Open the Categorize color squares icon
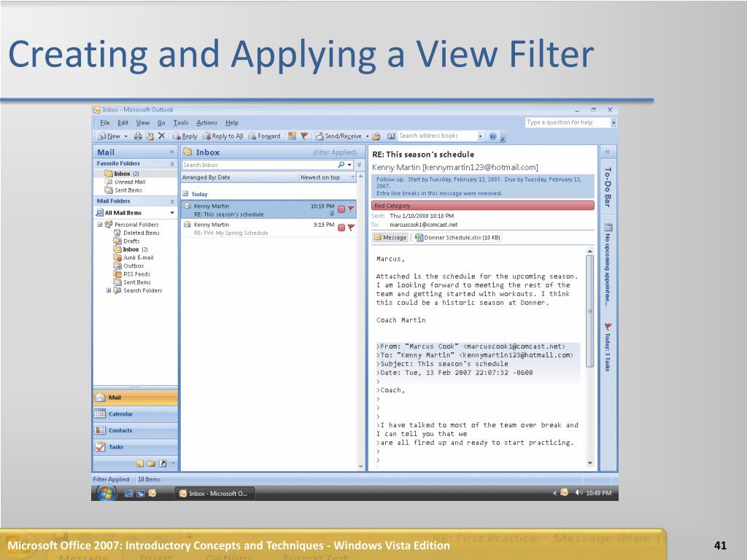This screenshot has height=560, width=747. (292, 136)
